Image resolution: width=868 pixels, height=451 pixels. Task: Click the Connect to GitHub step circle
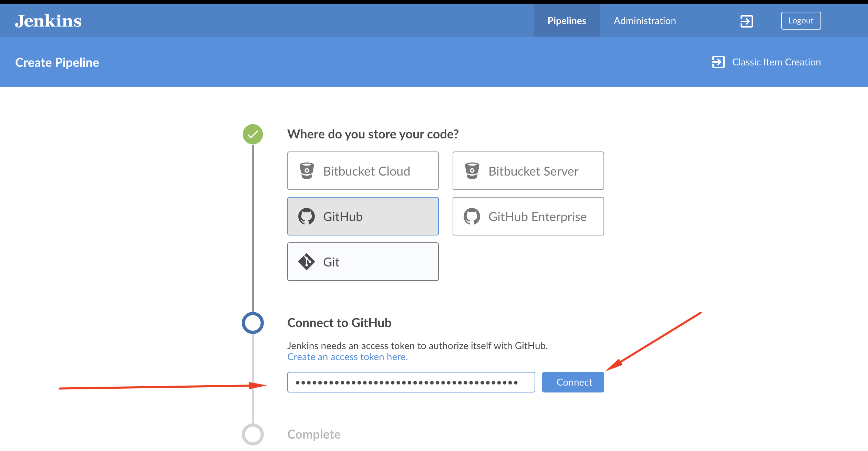click(253, 323)
